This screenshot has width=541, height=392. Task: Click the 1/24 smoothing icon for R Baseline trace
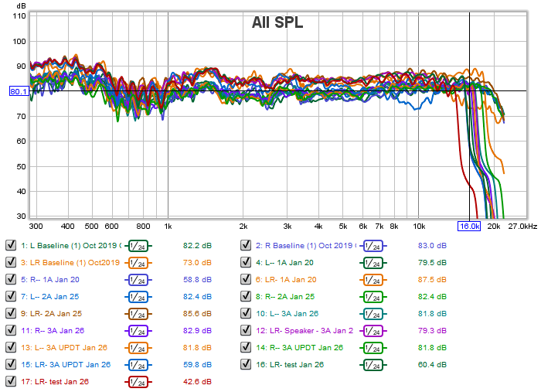pyautogui.click(x=373, y=245)
